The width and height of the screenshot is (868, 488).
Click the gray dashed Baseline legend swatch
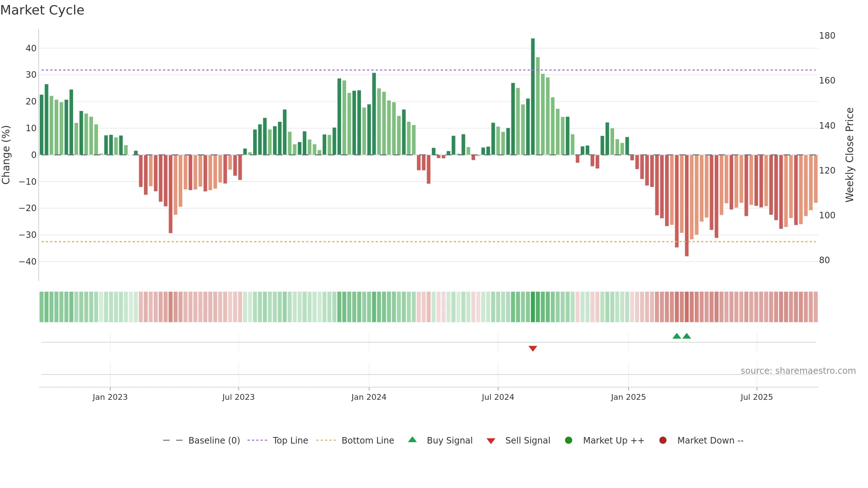click(x=173, y=440)
